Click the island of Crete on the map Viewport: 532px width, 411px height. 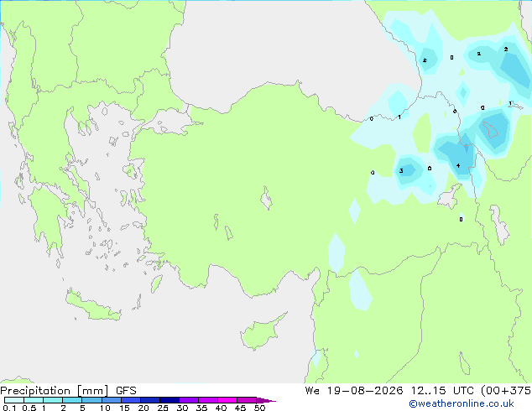(x=93, y=306)
